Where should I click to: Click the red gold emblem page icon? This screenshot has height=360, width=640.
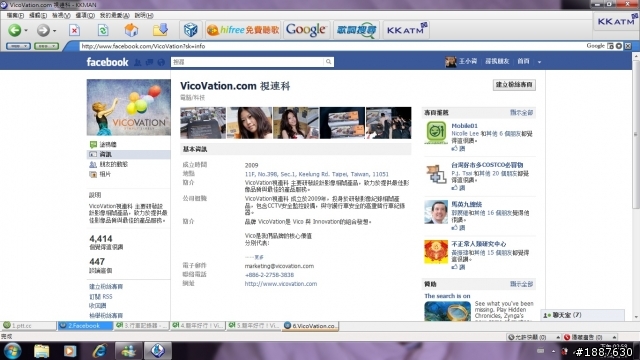pyautogui.click(x=436, y=252)
